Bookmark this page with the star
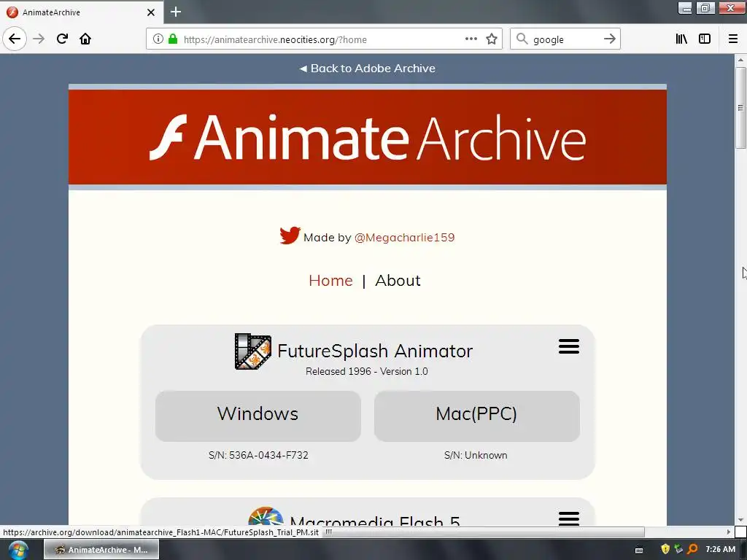 tap(492, 39)
